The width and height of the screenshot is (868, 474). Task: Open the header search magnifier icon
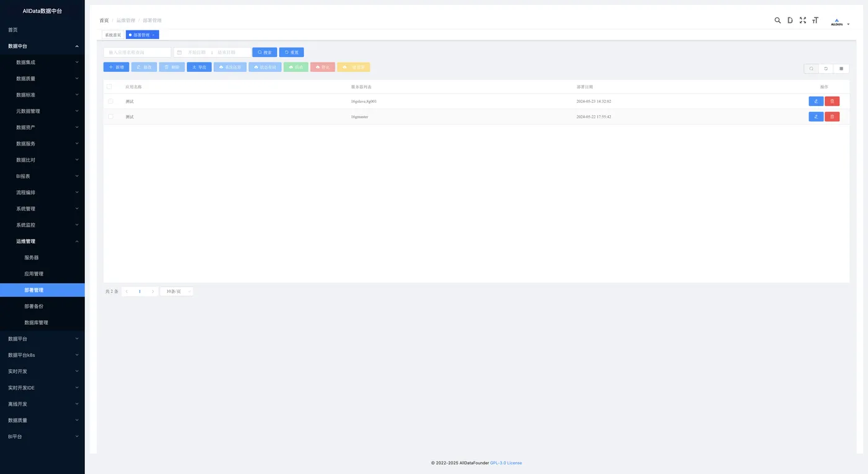(777, 20)
